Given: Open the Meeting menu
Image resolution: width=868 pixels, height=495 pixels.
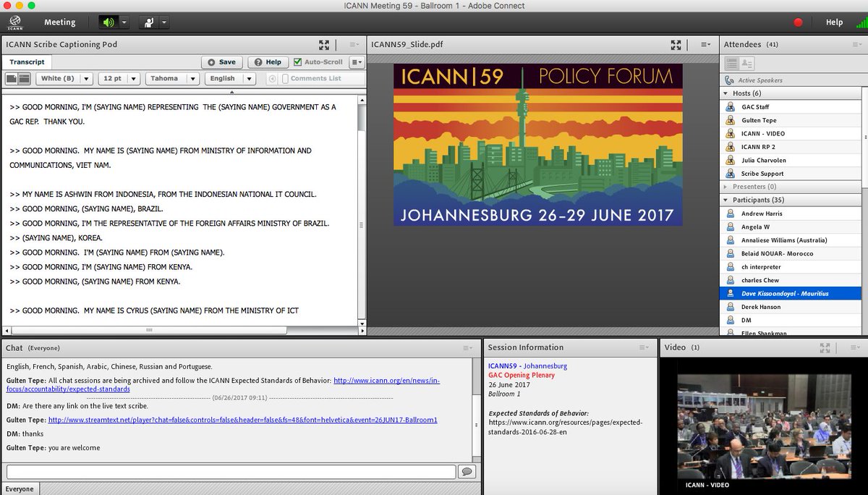Looking at the screenshot, I should (x=59, y=22).
